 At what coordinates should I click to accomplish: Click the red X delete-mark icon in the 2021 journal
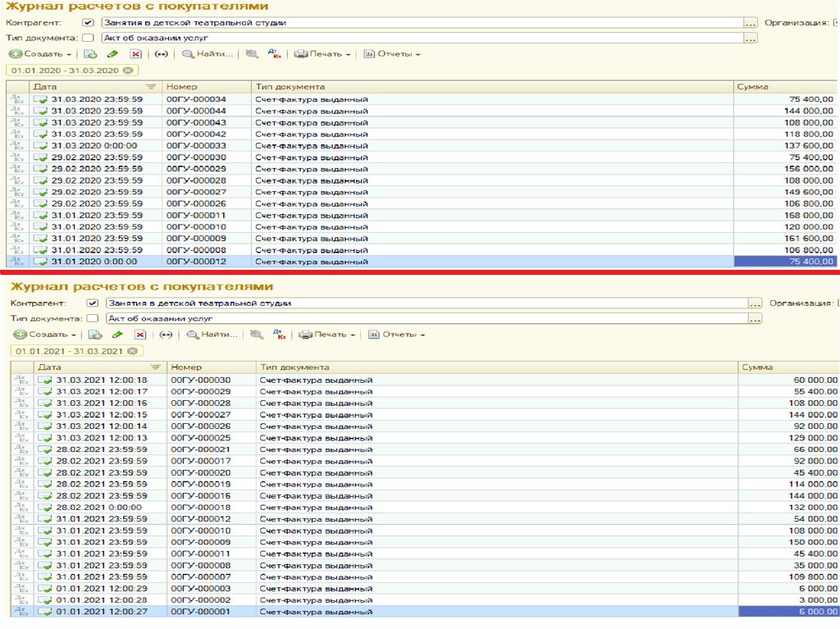point(140,335)
